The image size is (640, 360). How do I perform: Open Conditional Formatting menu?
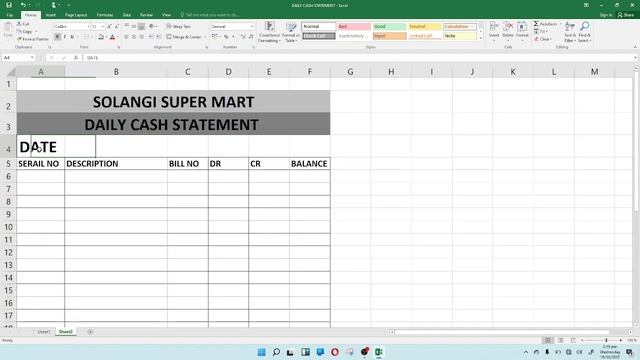pos(269,32)
